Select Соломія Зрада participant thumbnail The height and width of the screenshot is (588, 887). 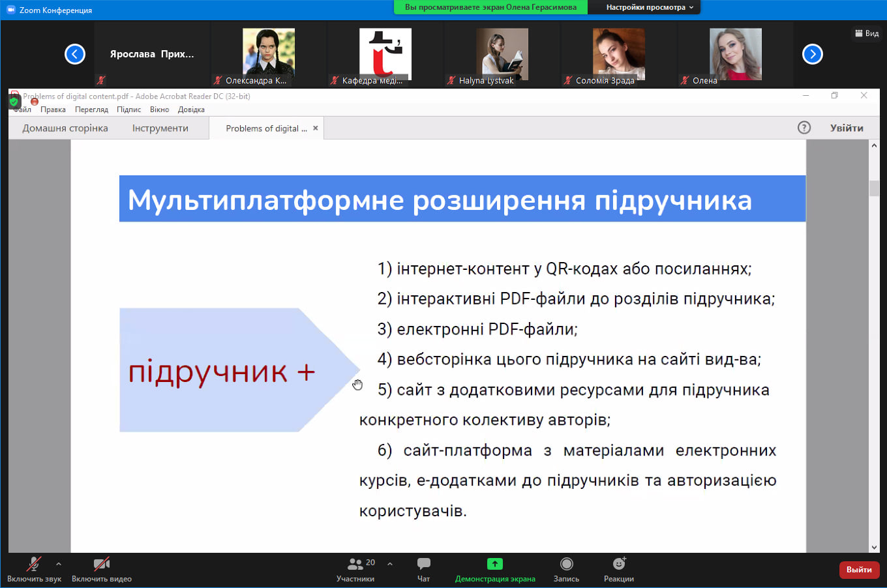tap(618, 54)
